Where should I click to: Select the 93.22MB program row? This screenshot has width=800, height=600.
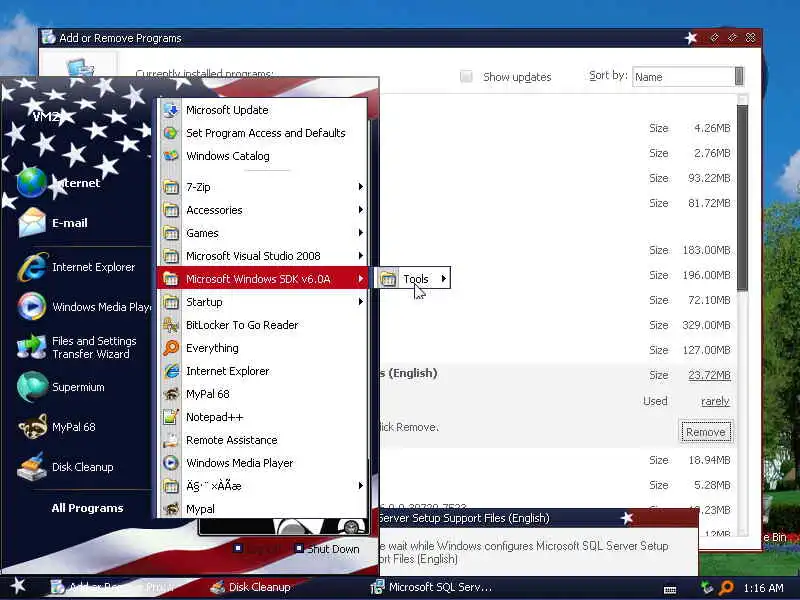tap(558, 178)
